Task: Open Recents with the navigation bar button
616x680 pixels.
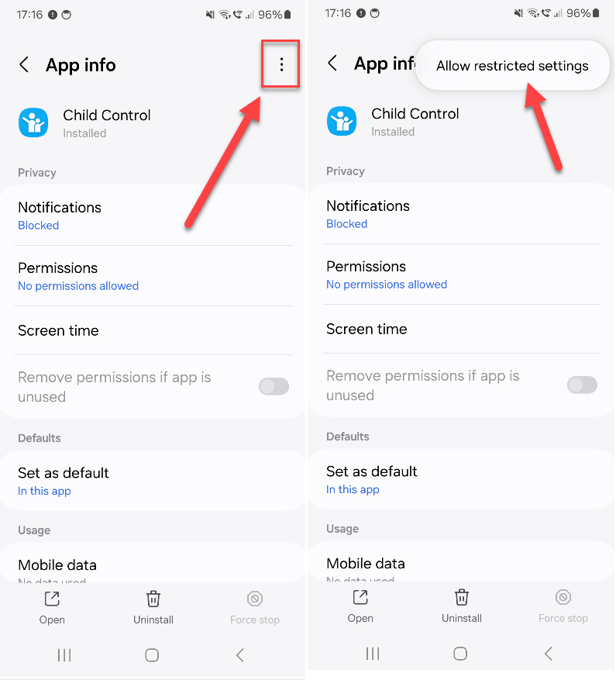Action: pos(64,655)
